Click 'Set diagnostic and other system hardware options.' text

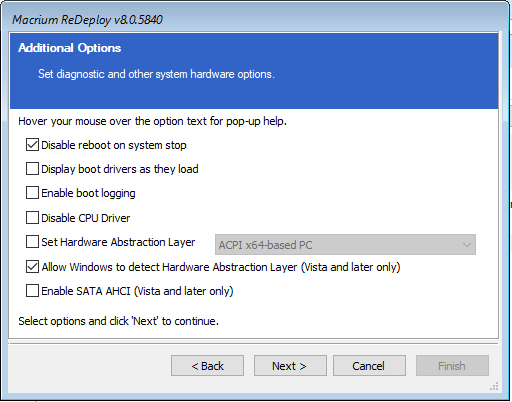coord(156,74)
